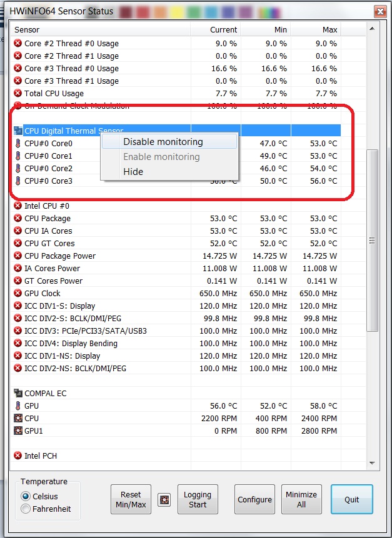
Task: Click the fan icon button beside Reset Min/Max
Action: (x=164, y=500)
